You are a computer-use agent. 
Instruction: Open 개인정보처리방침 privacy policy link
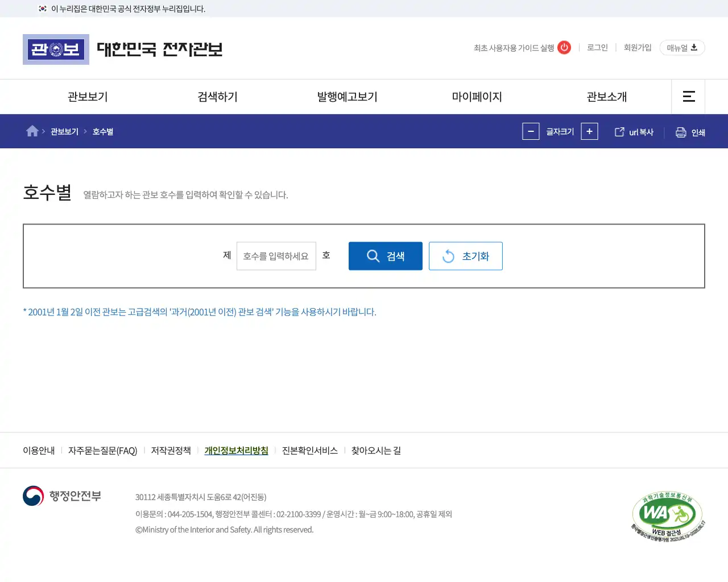pyautogui.click(x=236, y=450)
